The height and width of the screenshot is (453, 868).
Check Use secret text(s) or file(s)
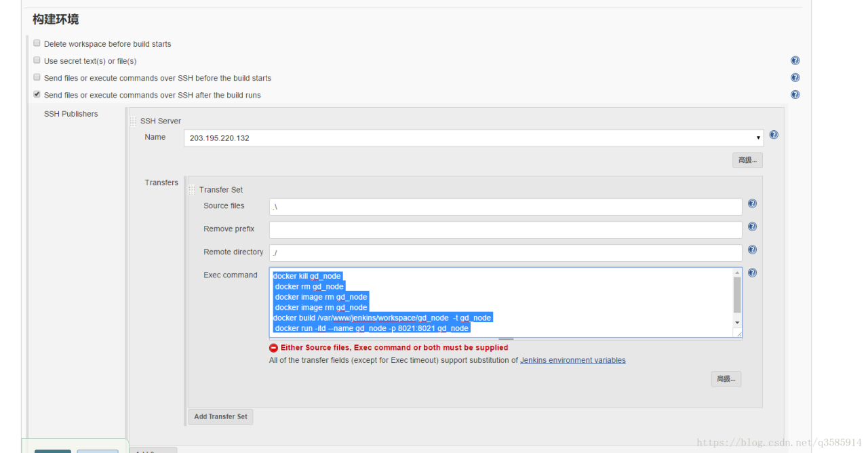[37, 60]
